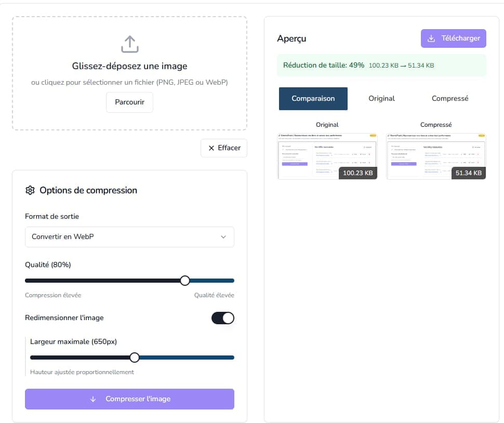Toggle the Redimensionner l'image switch
Screen dimensions: 504x423
[223, 318]
